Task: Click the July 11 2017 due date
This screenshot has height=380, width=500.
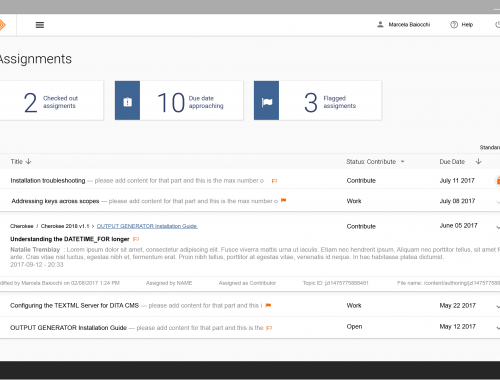Action: tap(457, 181)
